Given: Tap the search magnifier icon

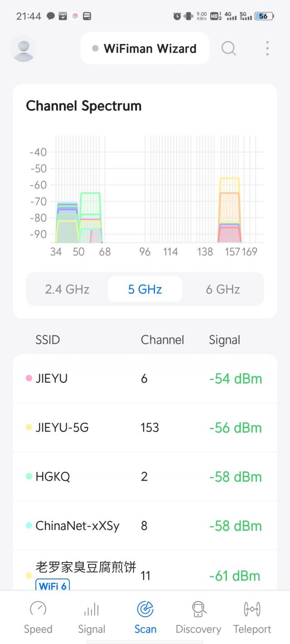Looking at the screenshot, I should (x=228, y=48).
